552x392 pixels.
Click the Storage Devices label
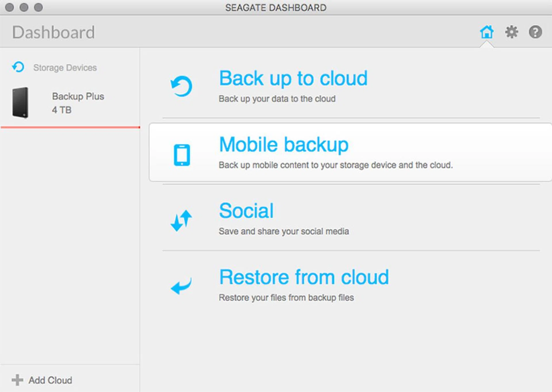(65, 68)
